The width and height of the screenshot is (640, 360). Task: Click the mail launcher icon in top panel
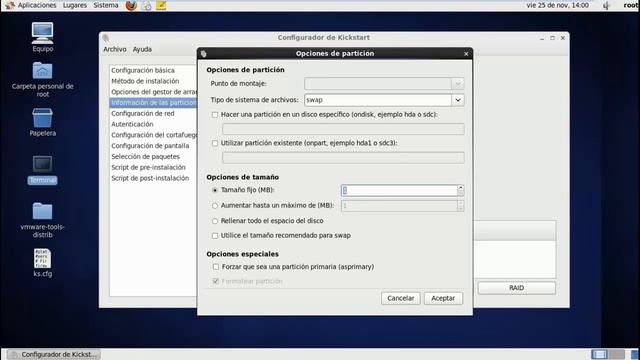pos(147,5)
